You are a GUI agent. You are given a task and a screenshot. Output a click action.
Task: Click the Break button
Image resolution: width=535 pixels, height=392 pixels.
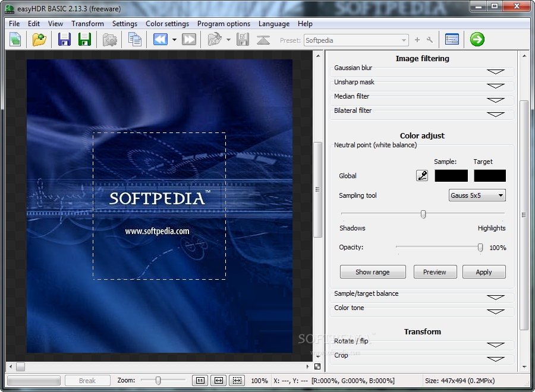click(x=87, y=380)
